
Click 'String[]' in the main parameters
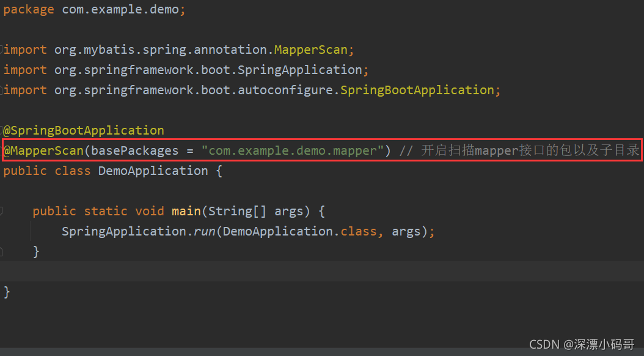coord(237,211)
